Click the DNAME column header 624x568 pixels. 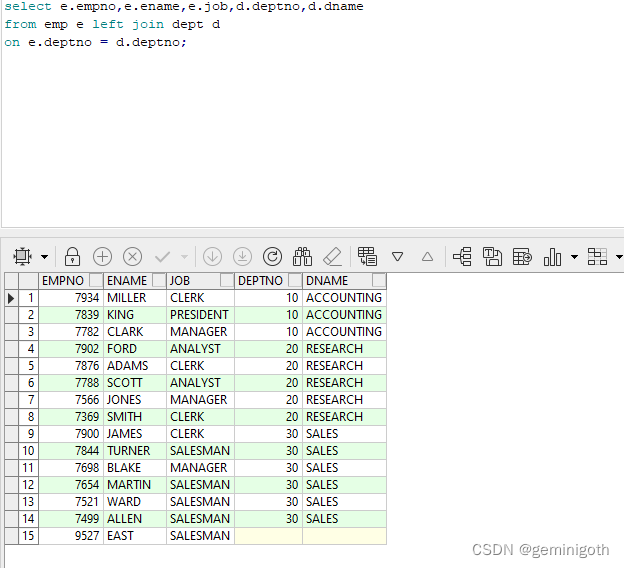(344, 281)
